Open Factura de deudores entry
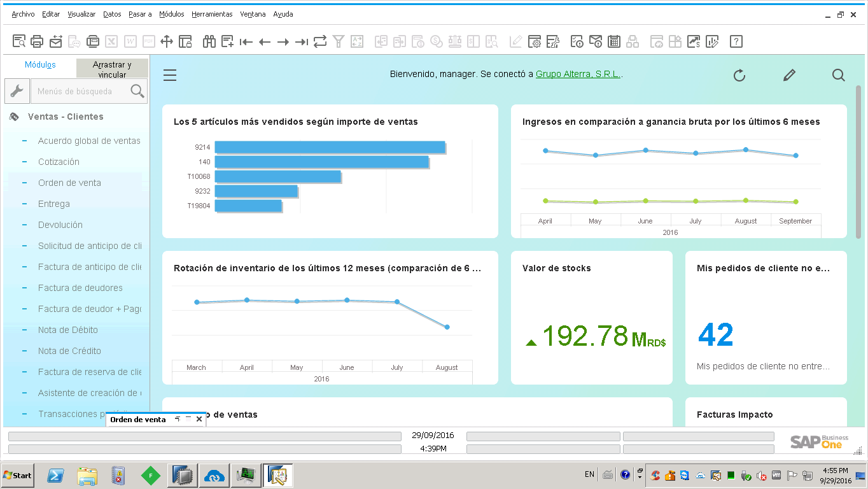868x489 pixels. 80,288
